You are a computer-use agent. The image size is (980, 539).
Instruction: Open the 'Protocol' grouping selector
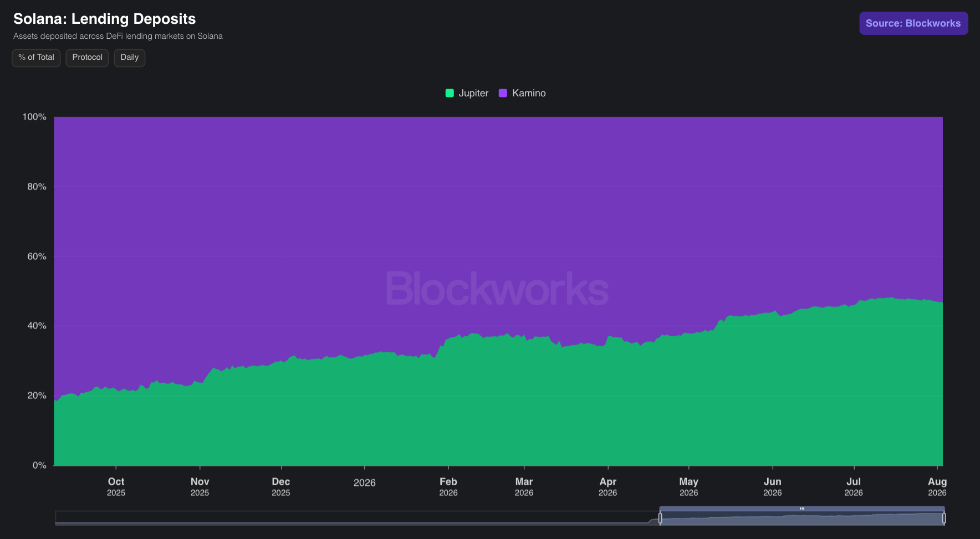click(87, 58)
